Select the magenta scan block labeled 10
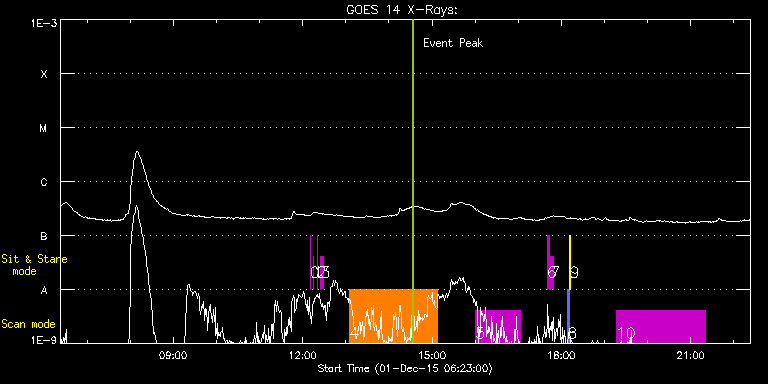The width and height of the screenshot is (768, 384). pos(661,326)
